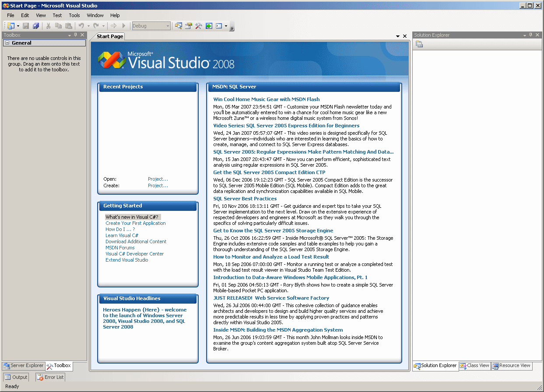The height and width of the screenshot is (392, 544).
Task: Open the Edit menu
Action: 25,15
